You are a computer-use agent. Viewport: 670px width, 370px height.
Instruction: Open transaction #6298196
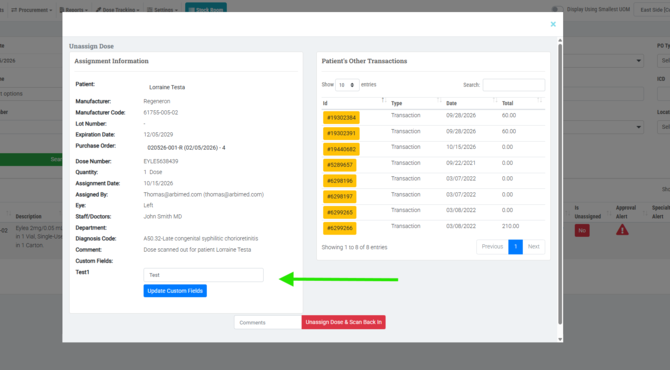pos(340,181)
